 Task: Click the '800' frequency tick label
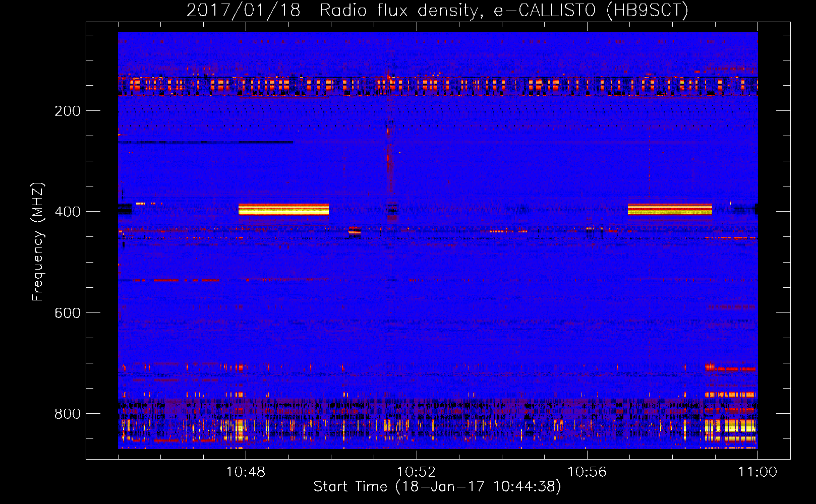68,414
